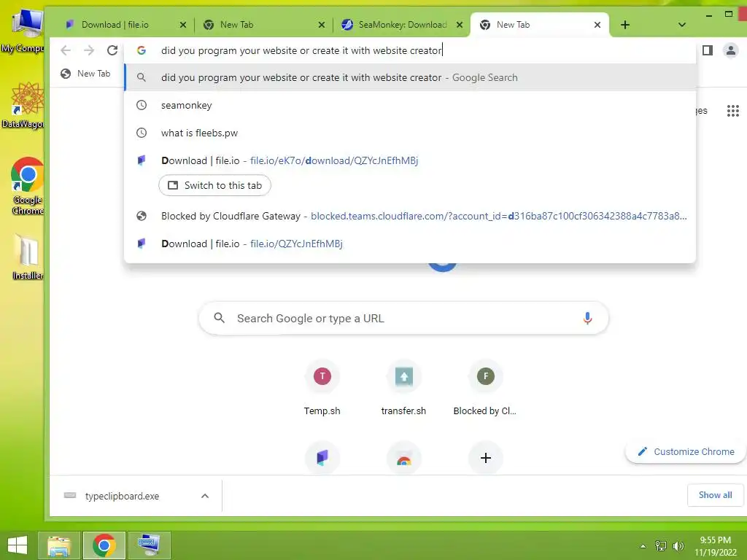The height and width of the screenshot is (560, 747).
Task: Open Installer folder on desktop
Action: click(27, 257)
